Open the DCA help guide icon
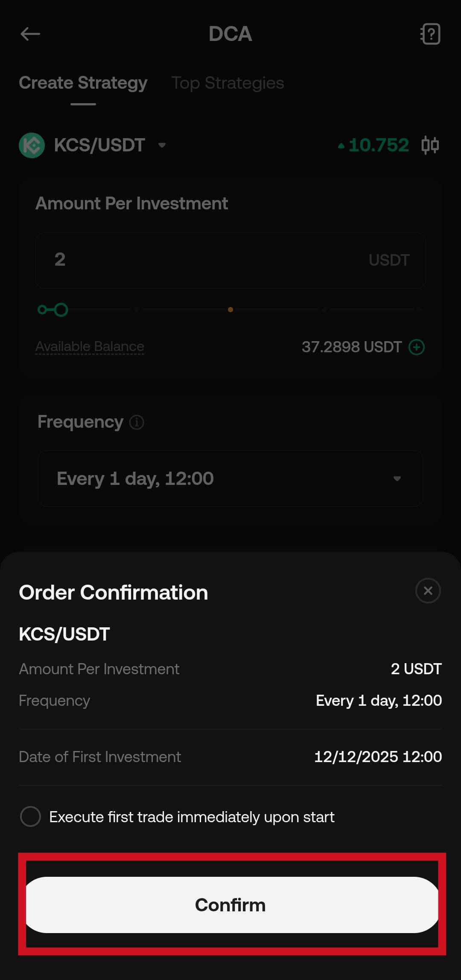 point(430,34)
